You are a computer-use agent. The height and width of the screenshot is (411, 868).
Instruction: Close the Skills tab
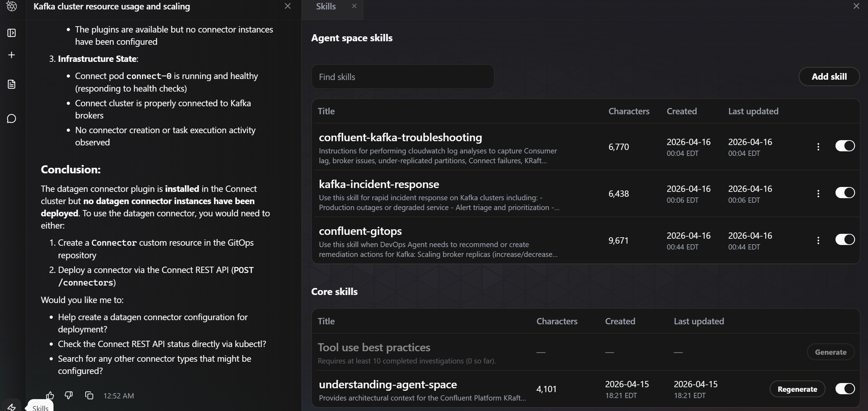[x=354, y=6]
